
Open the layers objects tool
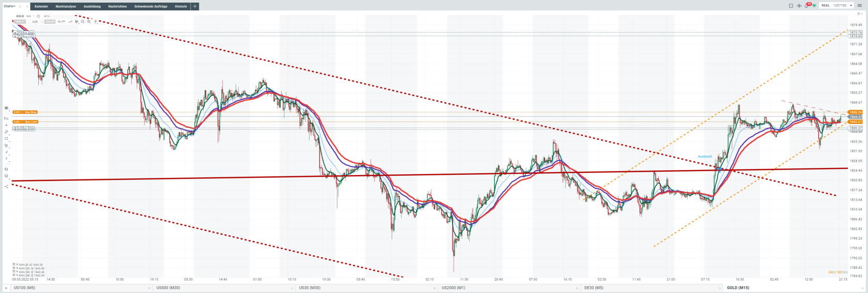coord(6,176)
